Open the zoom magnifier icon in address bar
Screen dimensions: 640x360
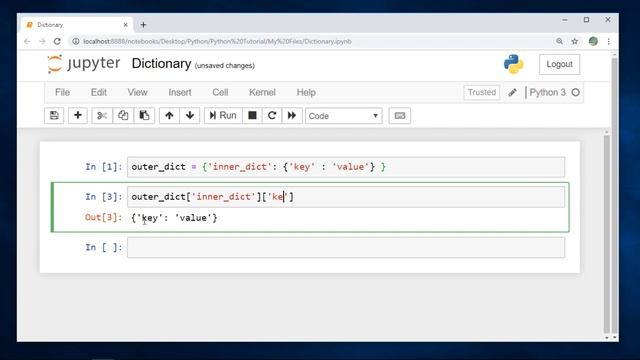click(559, 41)
